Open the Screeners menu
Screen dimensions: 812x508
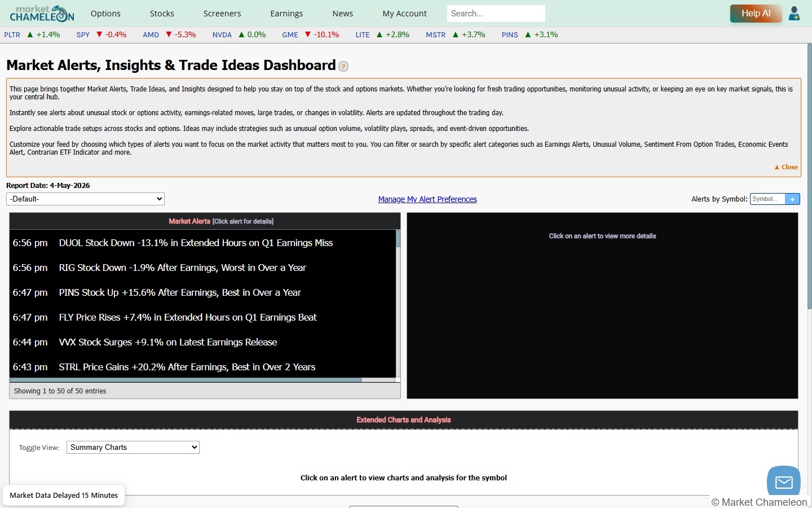click(x=222, y=14)
